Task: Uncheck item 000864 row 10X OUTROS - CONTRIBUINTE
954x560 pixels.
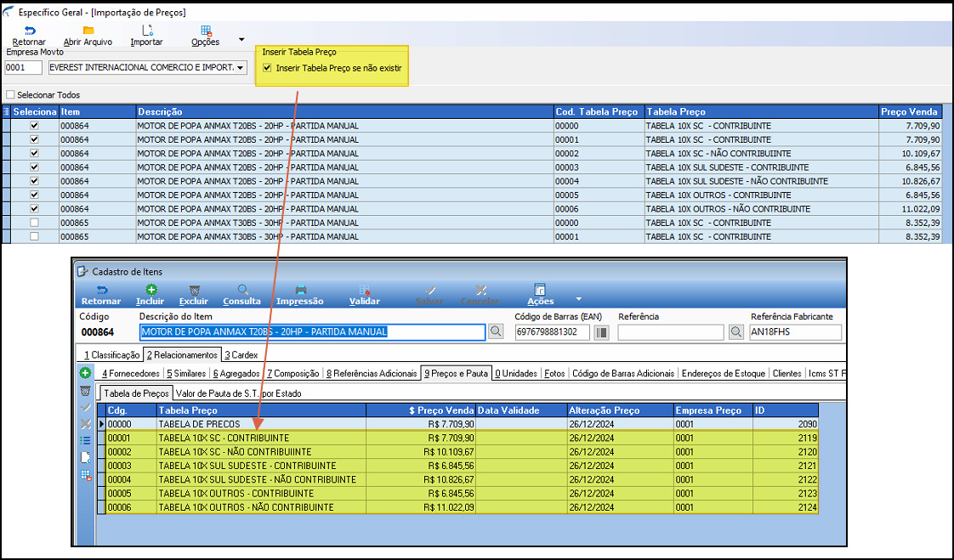Action: pyautogui.click(x=34, y=195)
